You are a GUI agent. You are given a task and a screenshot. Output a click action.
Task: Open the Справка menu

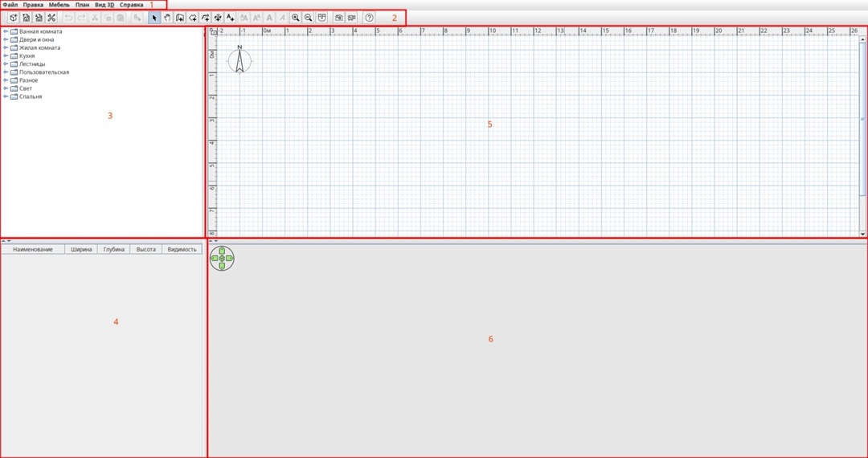[x=131, y=5]
